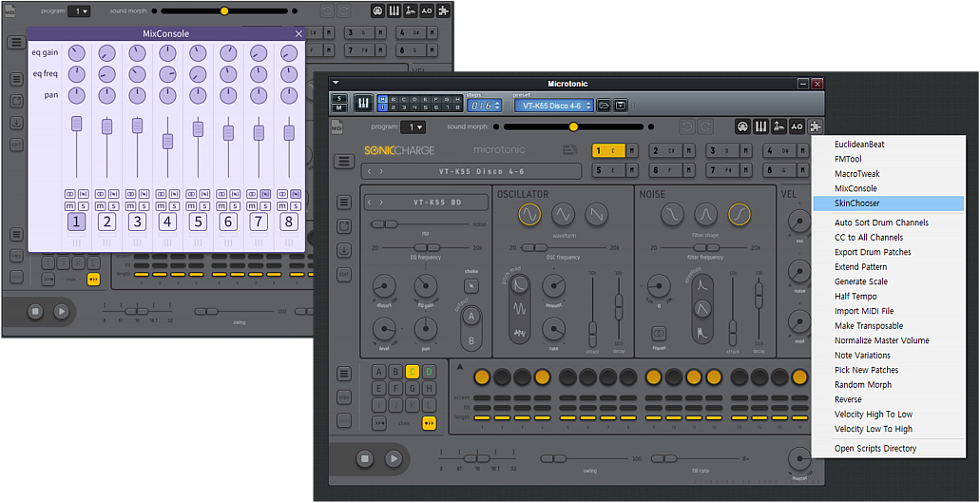
Task: Open the mixer bars icon in Microtonic toolbar
Action: pos(760,126)
